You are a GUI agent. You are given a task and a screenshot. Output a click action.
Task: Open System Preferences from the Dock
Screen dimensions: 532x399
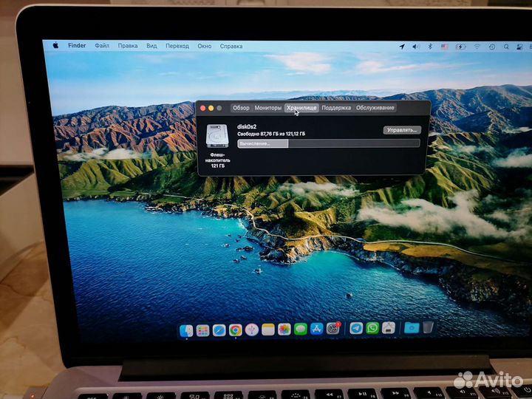pyautogui.click(x=332, y=328)
